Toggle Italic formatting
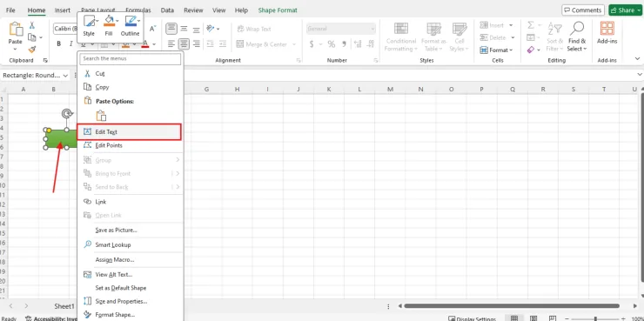The width and height of the screenshot is (644, 321). click(x=70, y=43)
